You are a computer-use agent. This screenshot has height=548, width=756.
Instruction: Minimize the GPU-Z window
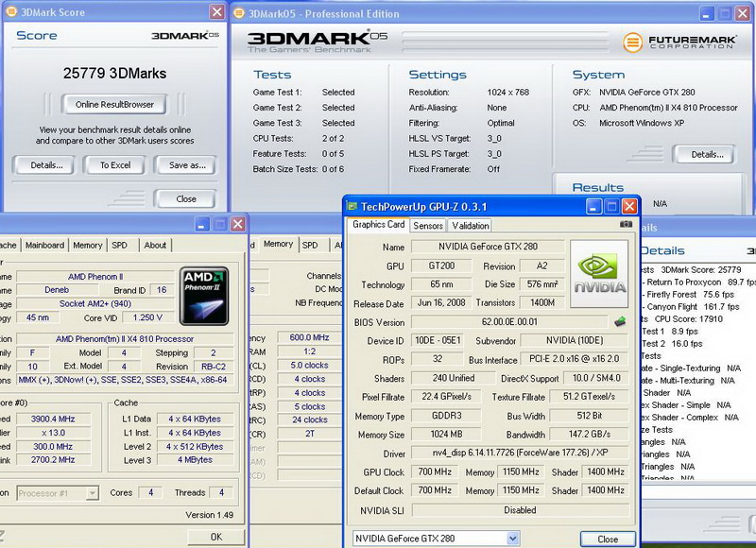[x=593, y=207]
